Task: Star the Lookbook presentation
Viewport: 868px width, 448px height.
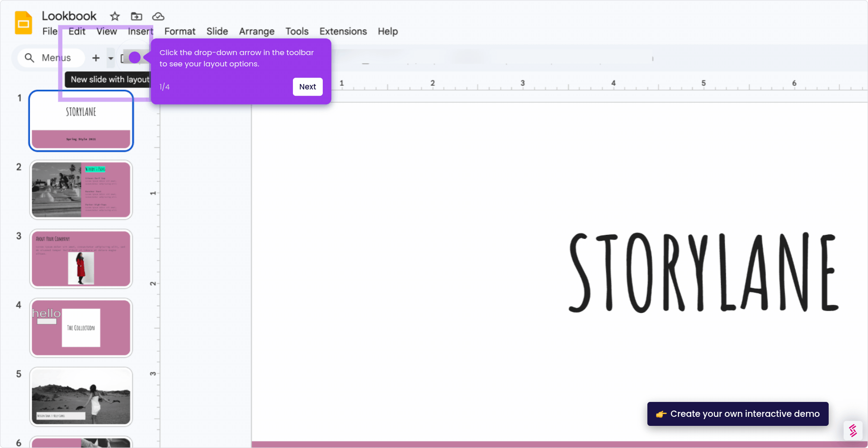Action: pos(115,17)
